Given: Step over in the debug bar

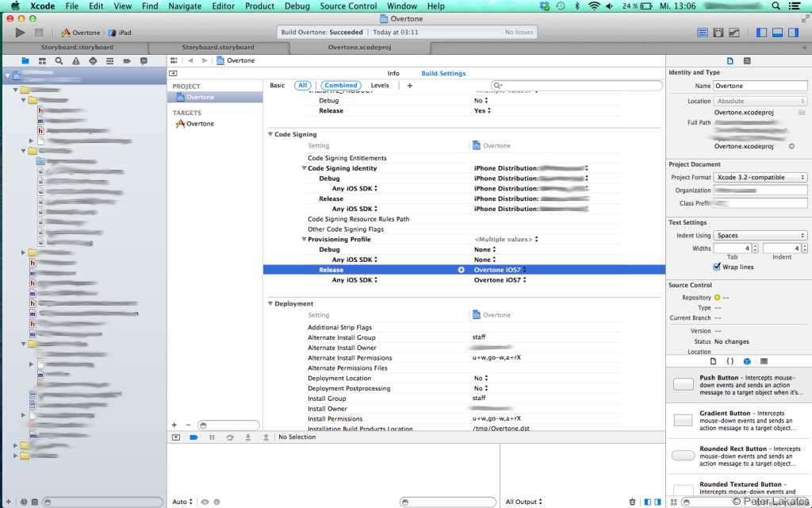Looking at the screenshot, I should point(230,437).
